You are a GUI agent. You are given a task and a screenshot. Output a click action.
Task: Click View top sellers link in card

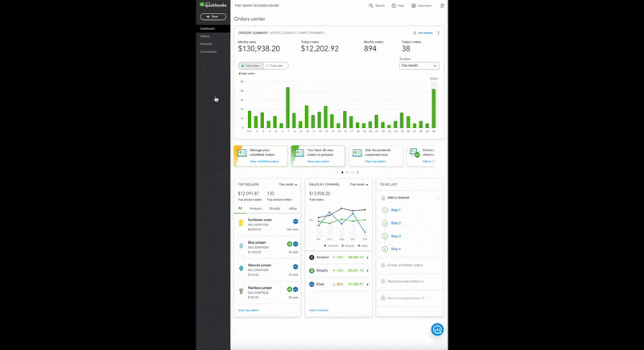click(x=375, y=161)
